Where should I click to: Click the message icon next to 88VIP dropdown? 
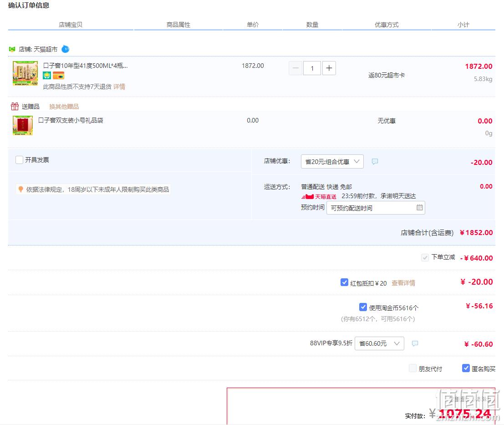[x=415, y=343]
